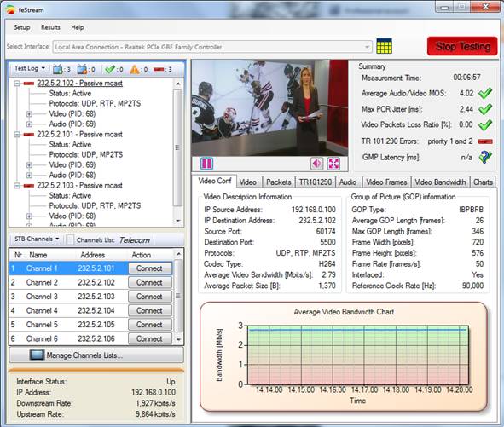Switch to the Audio tab
Image resolution: width=504 pixels, height=427 pixels.
click(348, 182)
